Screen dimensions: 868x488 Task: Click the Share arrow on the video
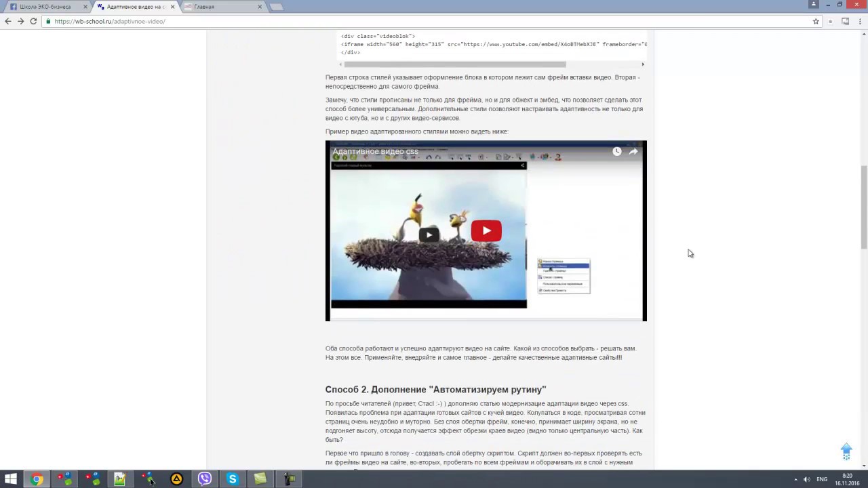[633, 151]
